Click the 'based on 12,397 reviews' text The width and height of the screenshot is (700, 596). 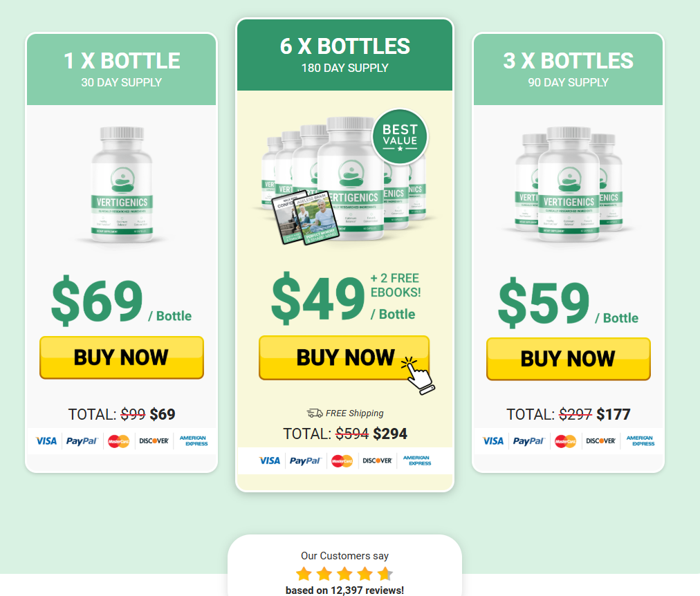pyautogui.click(x=344, y=590)
